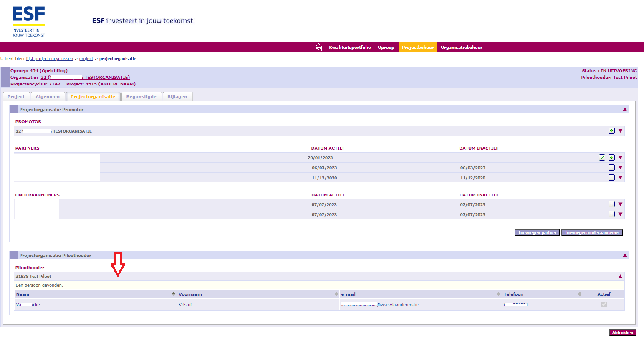Sort table by Naam column
Screen dimensions: 644x342
click(96, 294)
